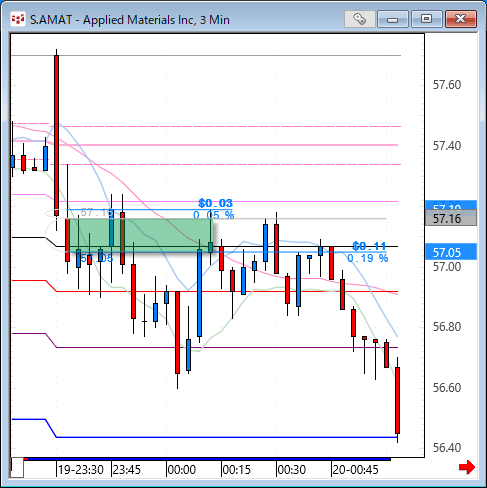Click the 57.00 price scale label
This screenshot has width=487, height=488.
click(447, 267)
